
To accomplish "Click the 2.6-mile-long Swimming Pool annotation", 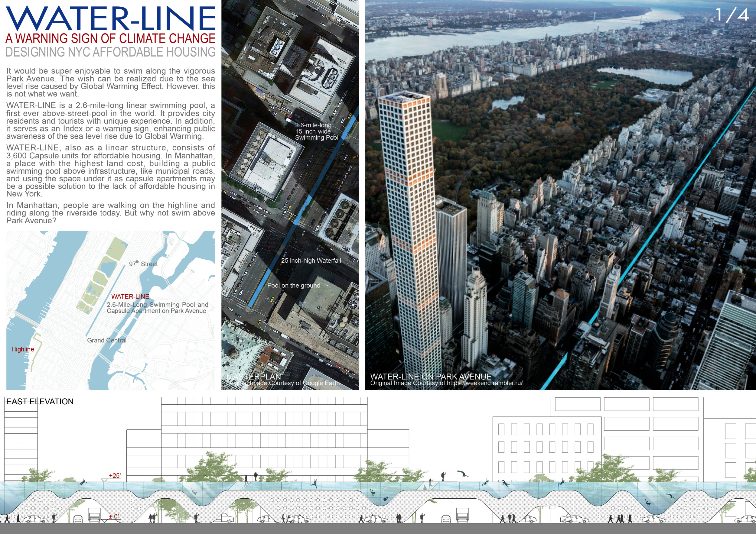I will (x=316, y=131).
